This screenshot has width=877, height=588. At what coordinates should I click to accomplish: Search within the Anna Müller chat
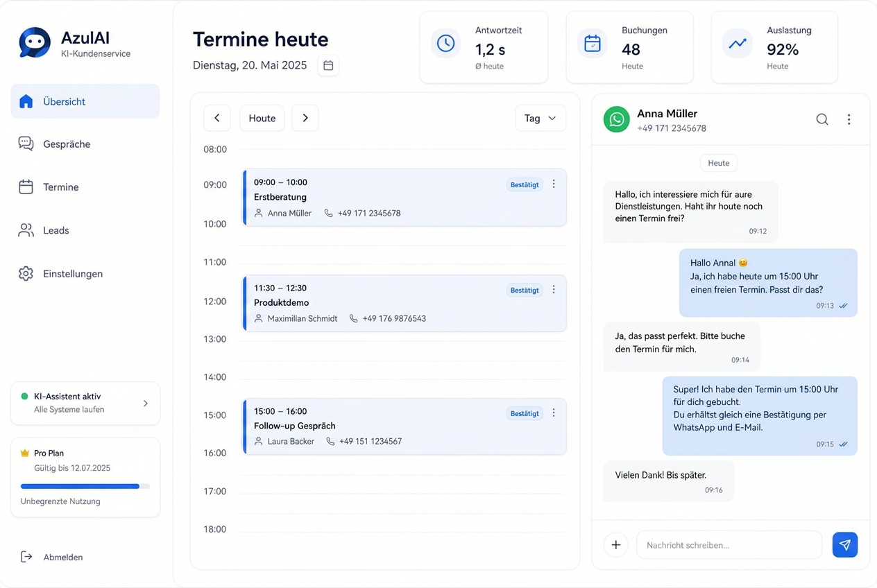[822, 119]
